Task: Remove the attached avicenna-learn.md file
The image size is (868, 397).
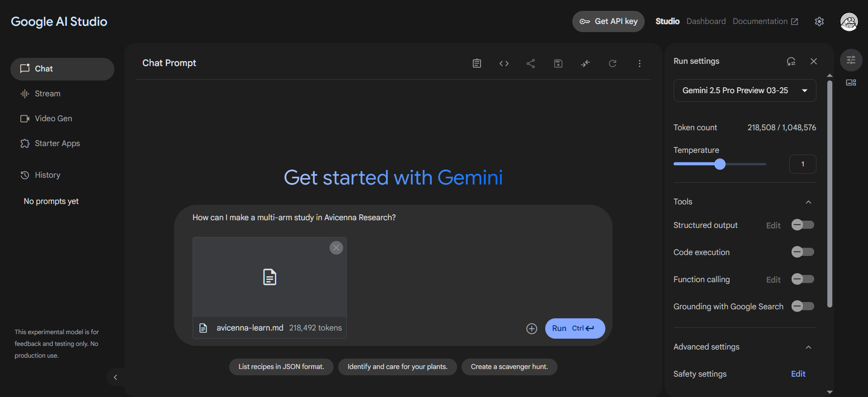Action: [x=336, y=247]
